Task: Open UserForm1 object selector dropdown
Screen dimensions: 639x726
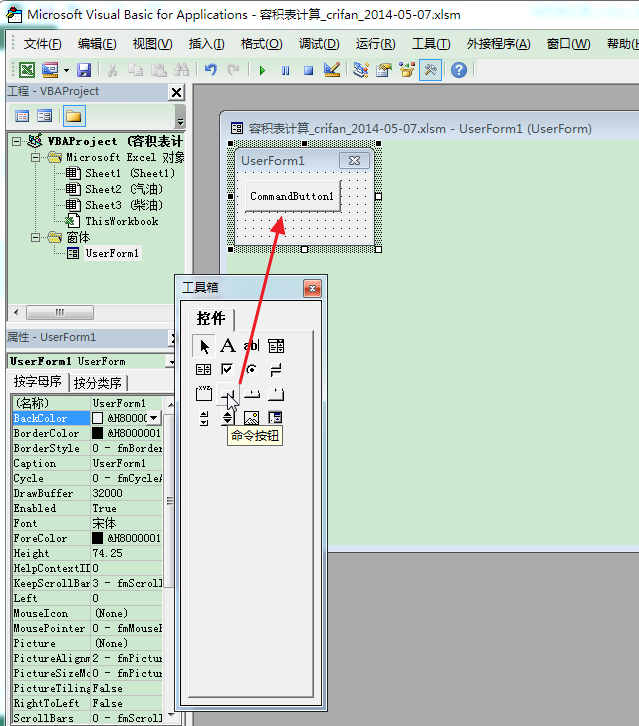Action: tap(171, 362)
